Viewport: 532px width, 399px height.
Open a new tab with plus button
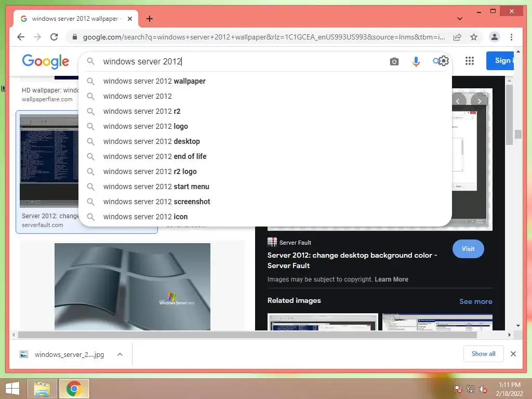pos(150,19)
